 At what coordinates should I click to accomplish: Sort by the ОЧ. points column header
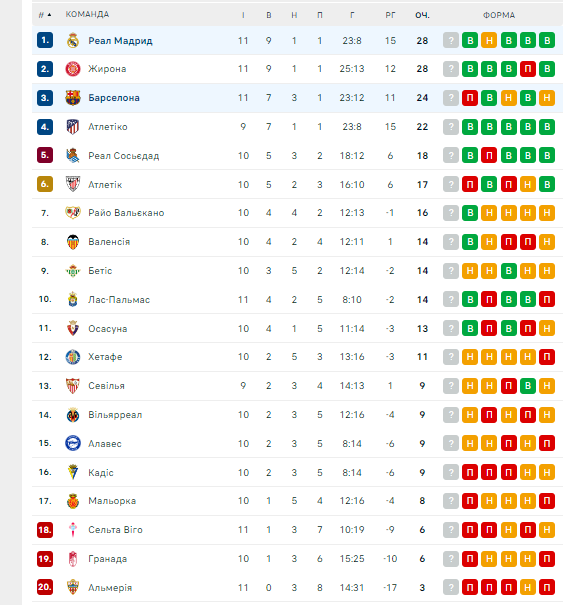(422, 15)
